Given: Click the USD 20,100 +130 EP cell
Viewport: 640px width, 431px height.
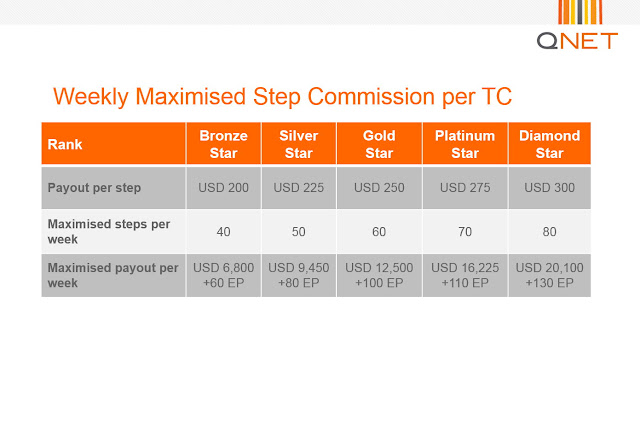Looking at the screenshot, I should point(547,275).
